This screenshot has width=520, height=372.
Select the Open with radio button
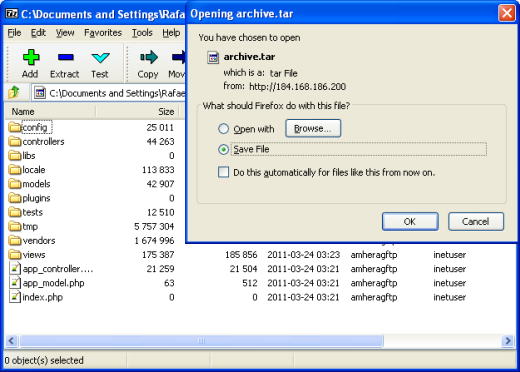pyautogui.click(x=223, y=129)
